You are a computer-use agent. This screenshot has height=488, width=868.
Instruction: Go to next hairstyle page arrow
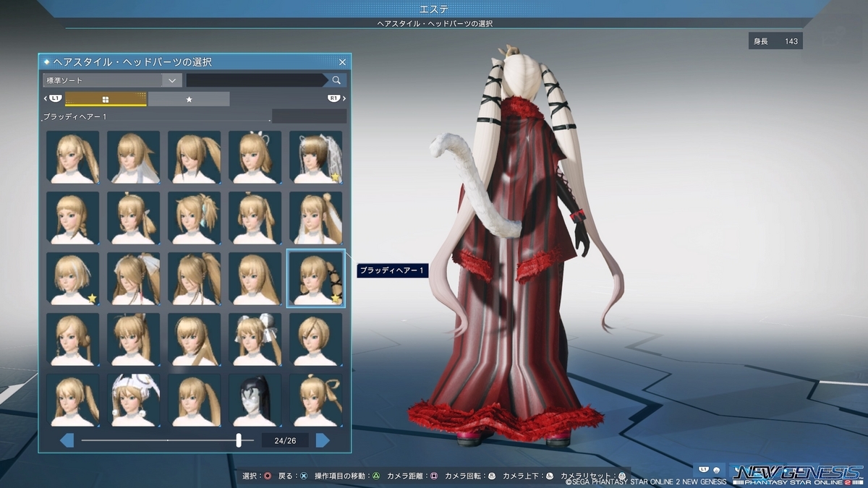(323, 440)
